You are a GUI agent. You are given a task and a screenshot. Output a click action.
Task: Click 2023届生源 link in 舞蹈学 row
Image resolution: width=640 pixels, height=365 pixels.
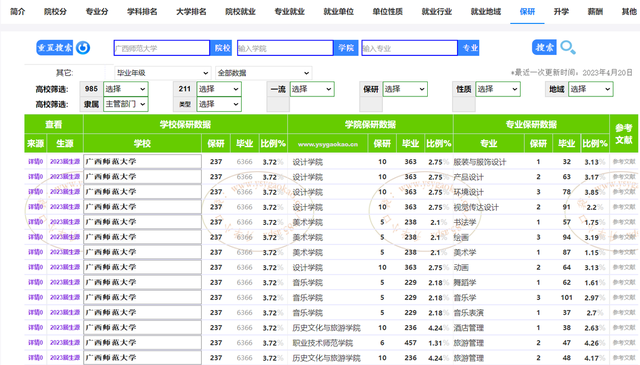point(65,282)
